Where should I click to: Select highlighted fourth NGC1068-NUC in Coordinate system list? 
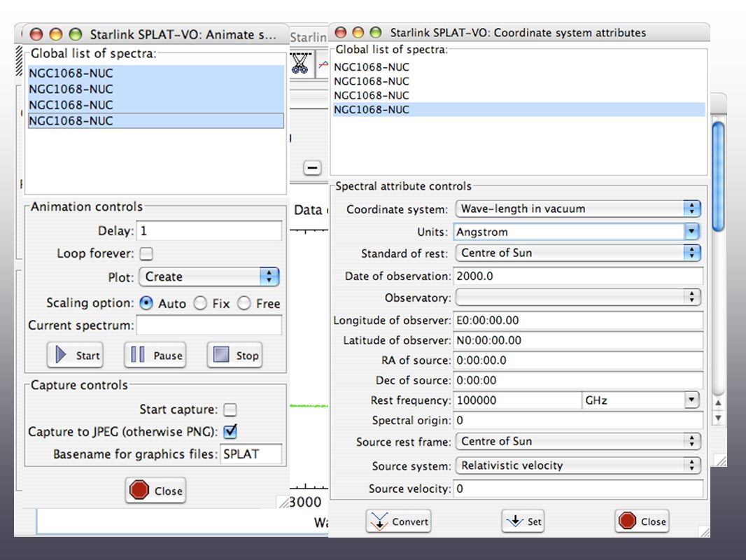click(x=519, y=109)
